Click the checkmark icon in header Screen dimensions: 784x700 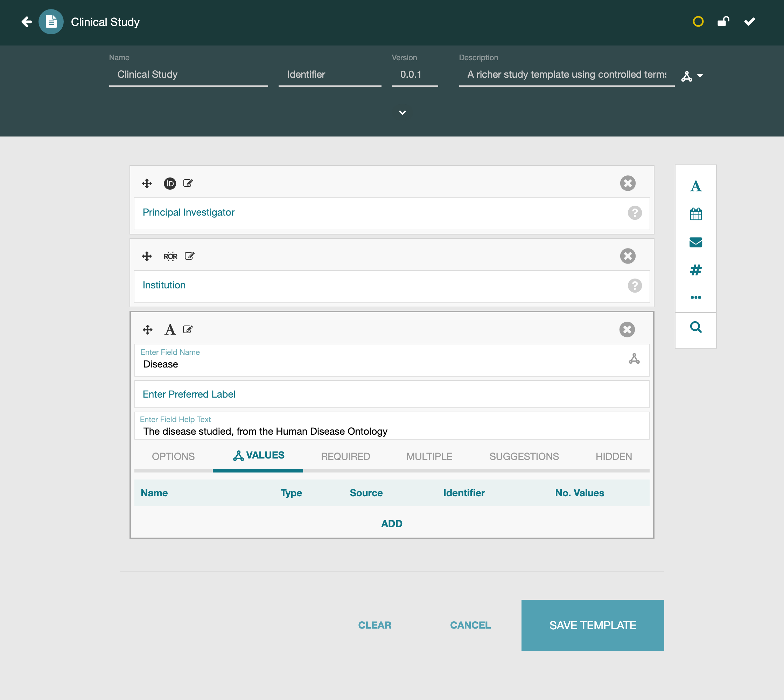(x=749, y=22)
